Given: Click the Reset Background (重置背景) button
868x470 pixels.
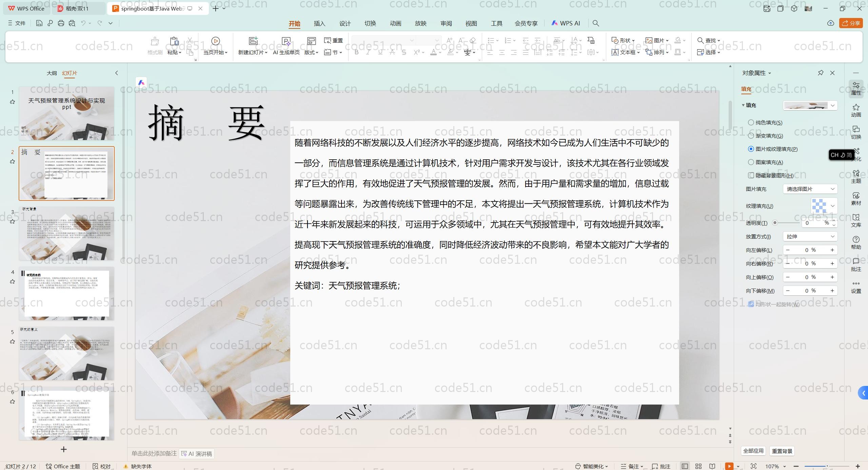Looking at the screenshot, I should pyautogui.click(x=782, y=451).
